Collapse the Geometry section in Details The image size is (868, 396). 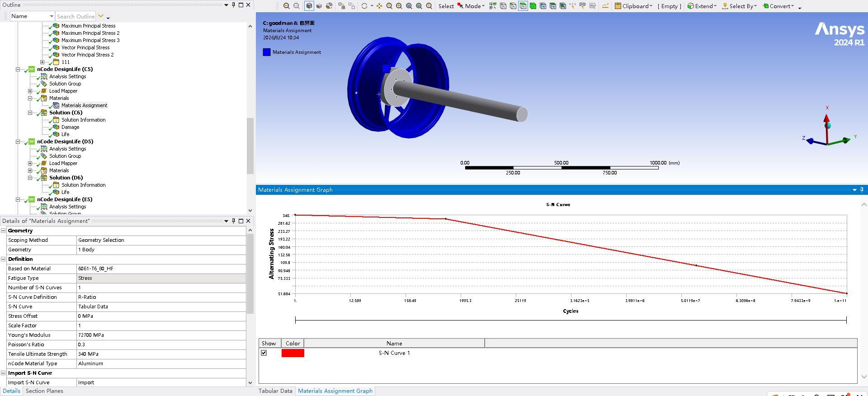click(3, 231)
